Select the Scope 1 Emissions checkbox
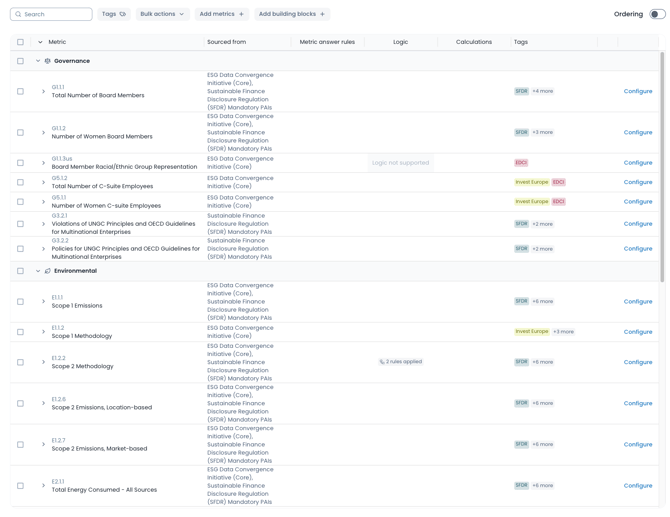670x517 pixels. coord(20,302)
